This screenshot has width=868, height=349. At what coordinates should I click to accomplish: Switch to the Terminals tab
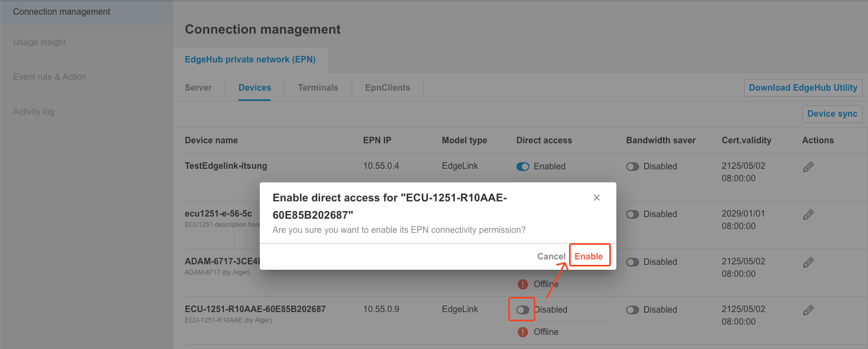pyautogui.click(x=318, y=87)
